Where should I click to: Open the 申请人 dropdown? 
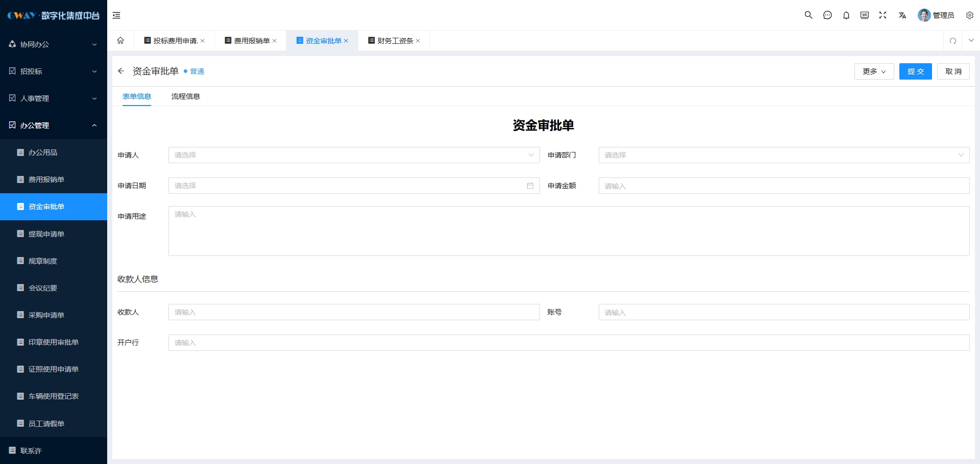pyautogui.click(x=354, y=155)
